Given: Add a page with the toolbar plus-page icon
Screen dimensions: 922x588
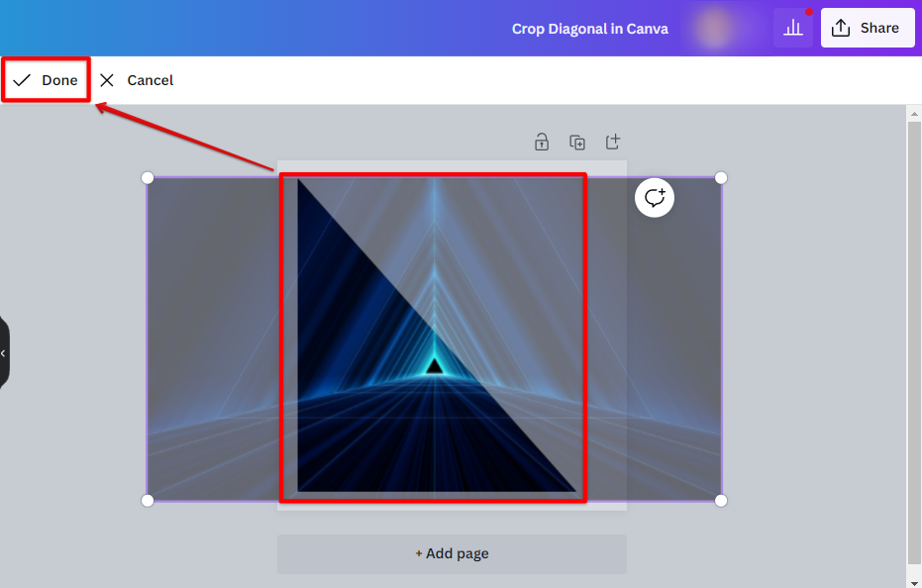Looking at the screenshot, I should (613, 142).
